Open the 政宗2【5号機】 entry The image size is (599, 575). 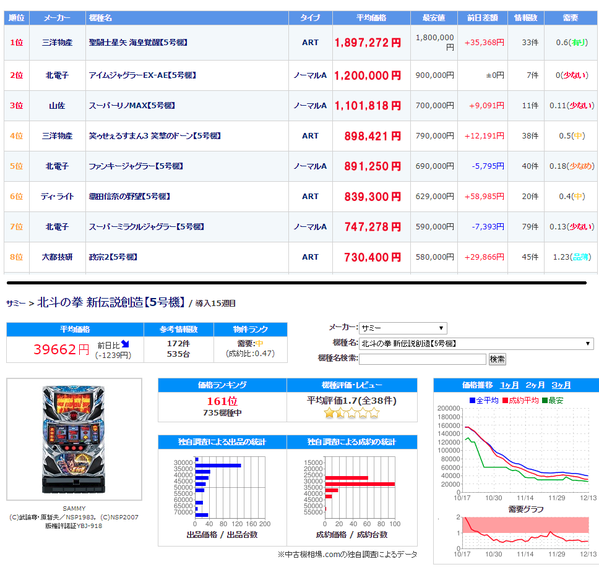point(113,257)
